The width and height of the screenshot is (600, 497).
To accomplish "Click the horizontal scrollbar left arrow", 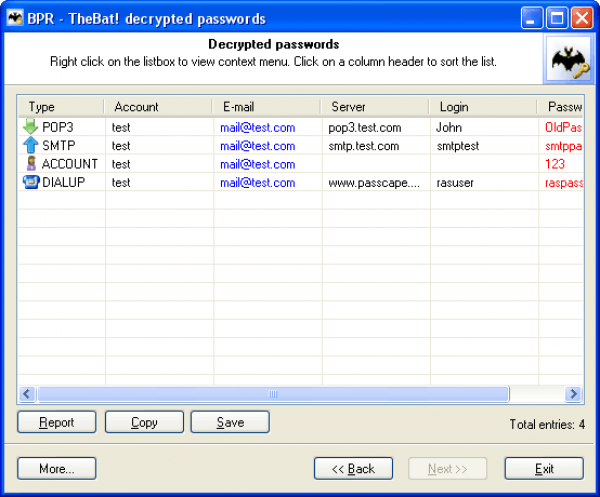I will click(x=27, y=394).
